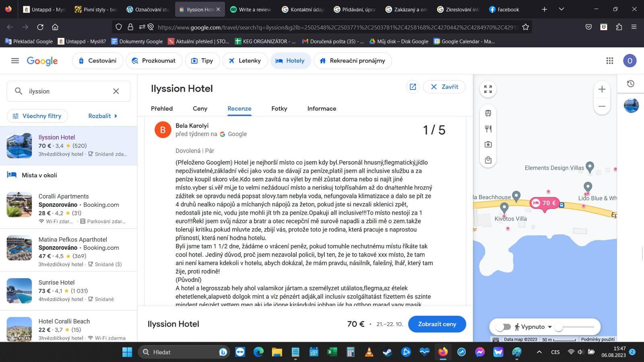Click the Zobrazit ceny button
Viewport: 644px width, 362px height.
[437, 324]
